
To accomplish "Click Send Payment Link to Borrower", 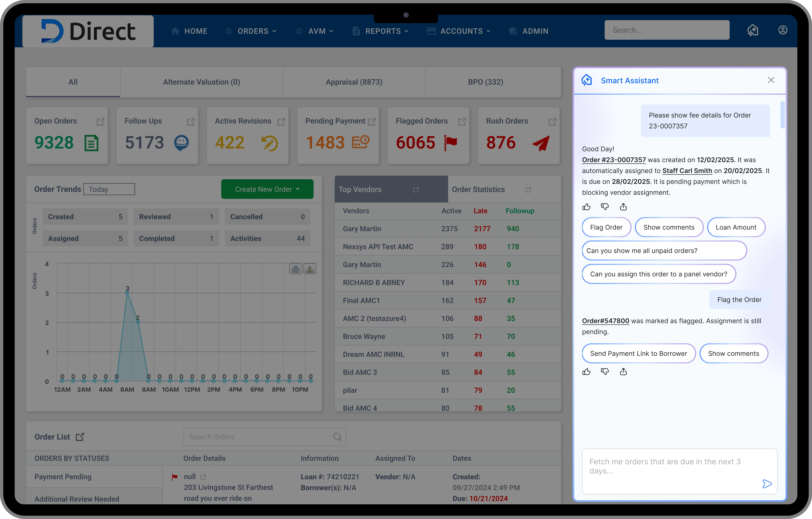I will tap(639, 353).
